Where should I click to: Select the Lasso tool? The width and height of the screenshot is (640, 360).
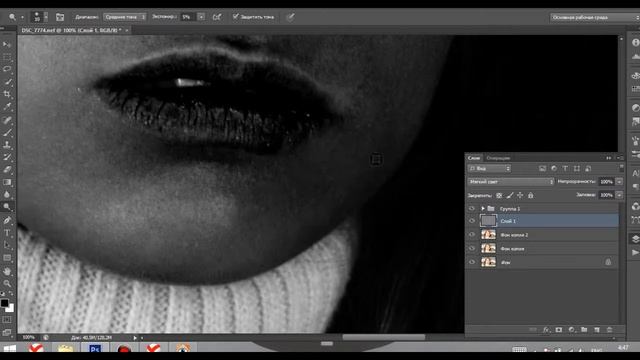pos(7,69)
